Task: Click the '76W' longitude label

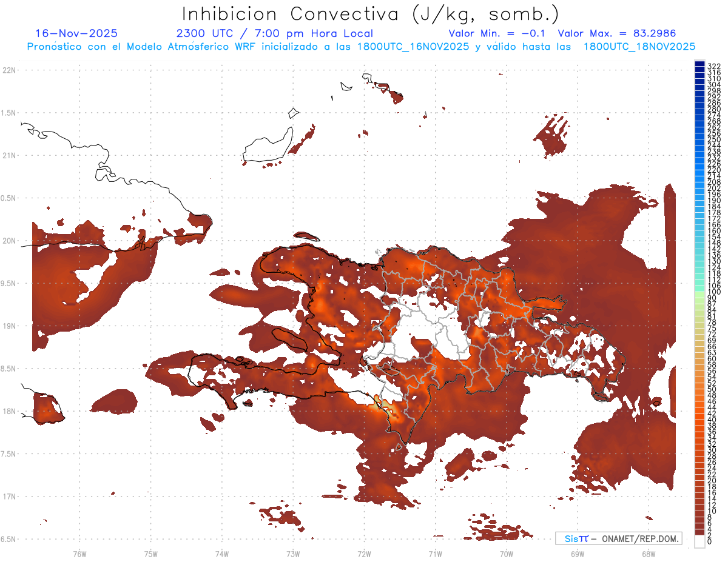Action: [x=79, y=554]
